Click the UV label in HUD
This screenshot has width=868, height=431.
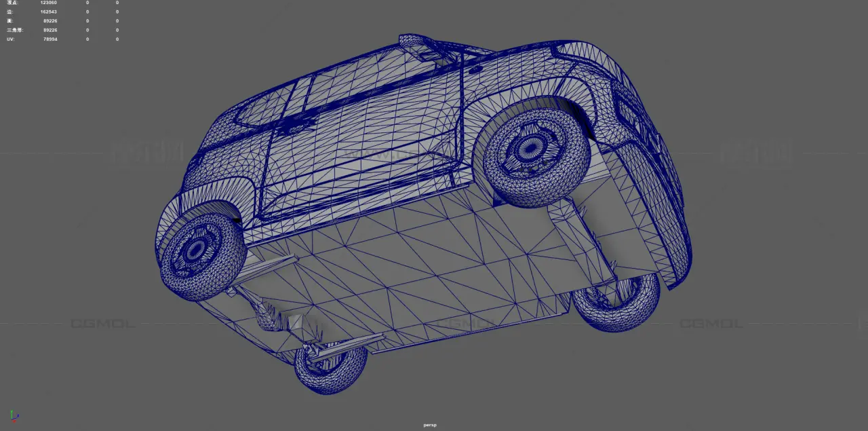click(10, 39)
